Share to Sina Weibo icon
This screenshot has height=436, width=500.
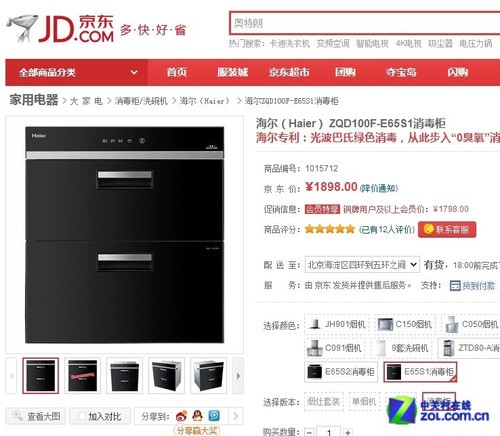click(x=182, y=416)
